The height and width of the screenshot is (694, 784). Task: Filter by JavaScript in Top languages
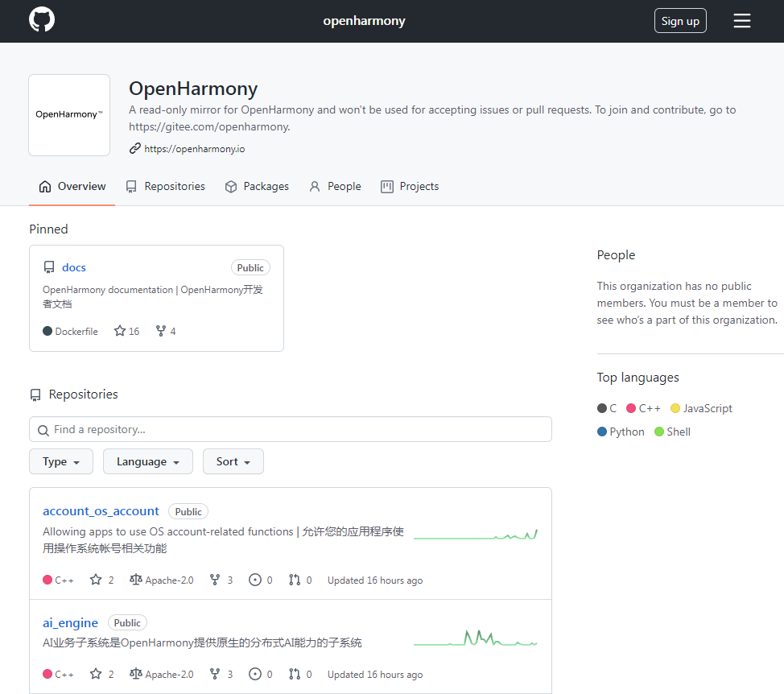coord(701,408)
